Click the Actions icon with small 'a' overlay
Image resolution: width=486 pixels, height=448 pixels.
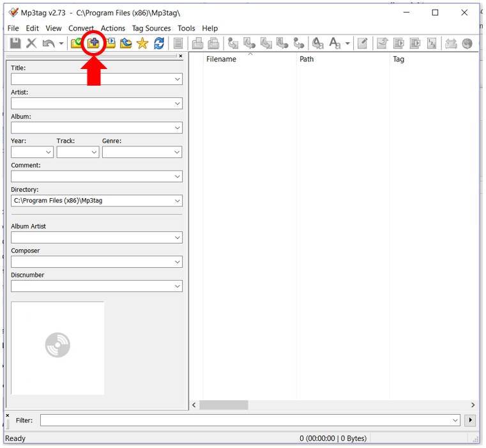(x=317, y=43)
